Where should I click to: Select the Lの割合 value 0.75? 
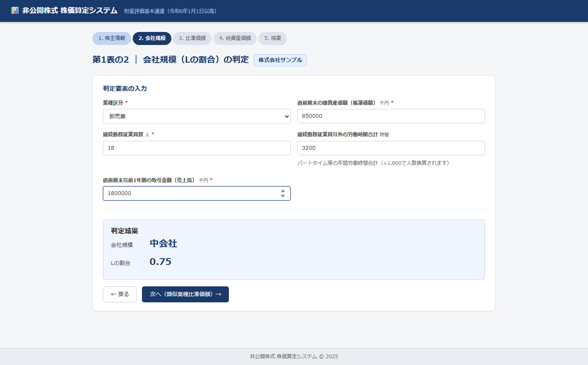click(x=160, y=262)
